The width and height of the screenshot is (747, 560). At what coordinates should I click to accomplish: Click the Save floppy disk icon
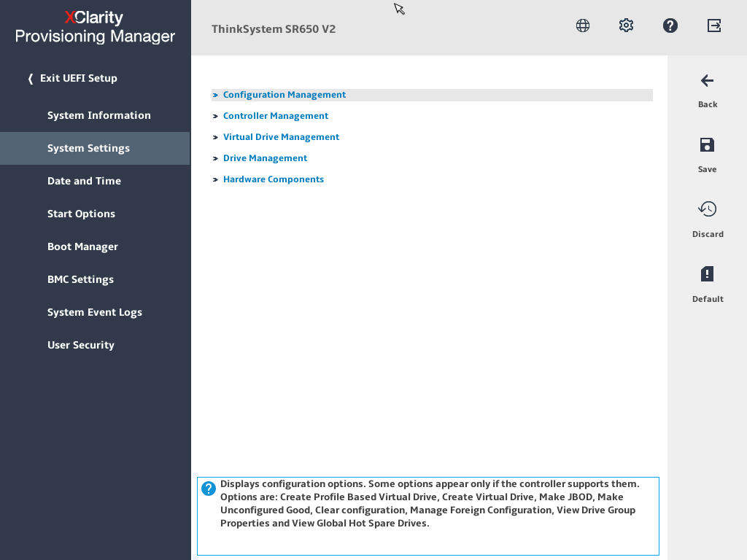click(707, 145)
